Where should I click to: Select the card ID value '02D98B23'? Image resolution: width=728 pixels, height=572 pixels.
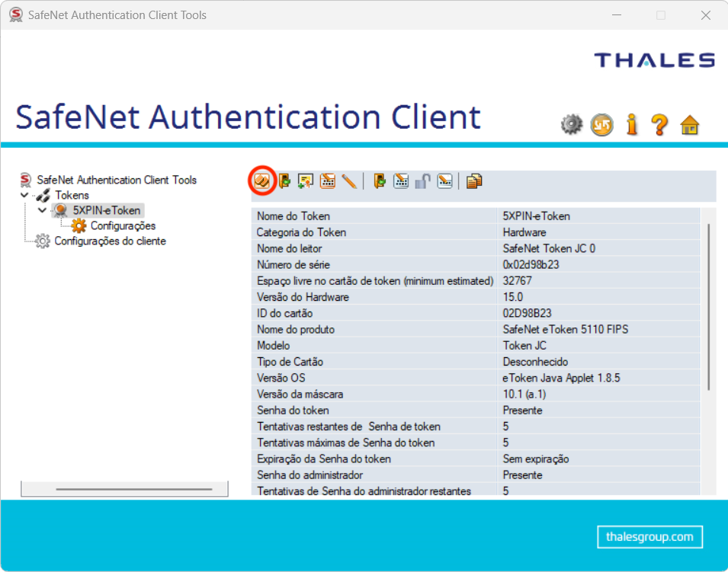527,314
